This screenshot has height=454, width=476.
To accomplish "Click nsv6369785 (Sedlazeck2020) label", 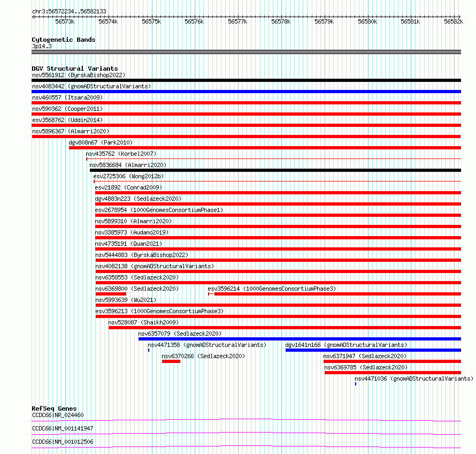I will 366,367.
